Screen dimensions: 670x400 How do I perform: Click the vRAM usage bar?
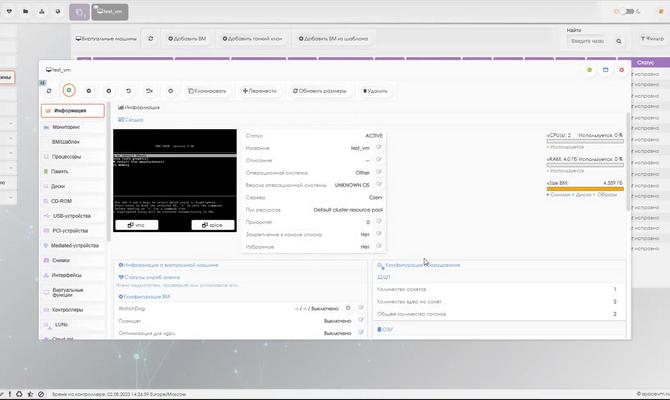click(585, 165)
